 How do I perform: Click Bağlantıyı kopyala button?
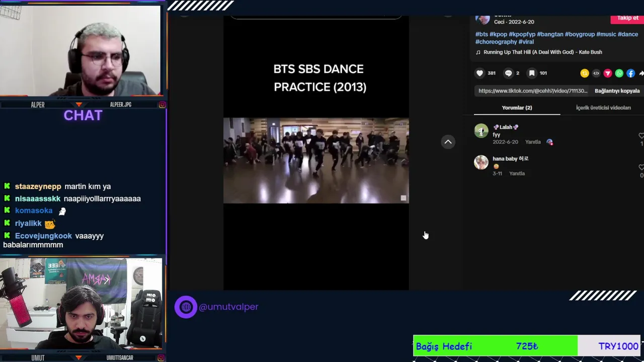[x=617, y=91]
